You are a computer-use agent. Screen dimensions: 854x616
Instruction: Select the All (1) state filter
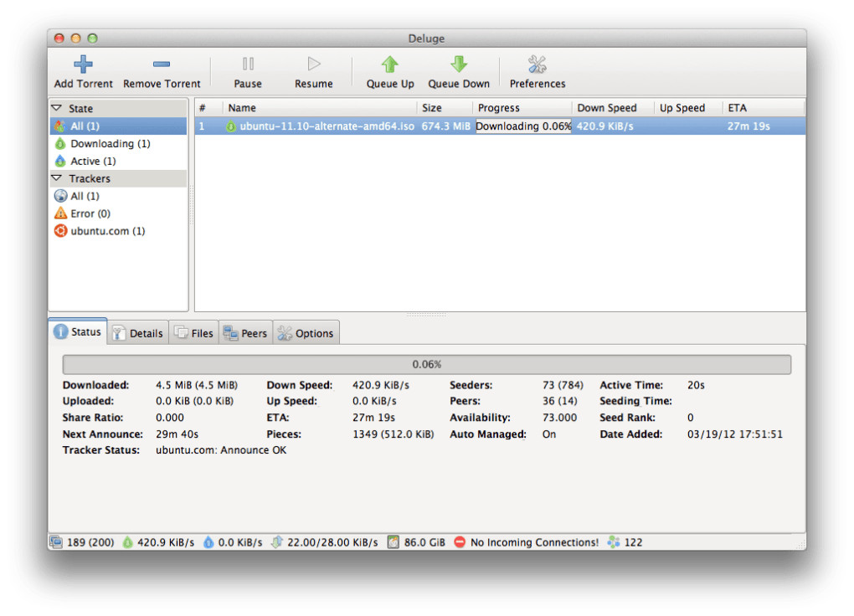click(118, 126)
